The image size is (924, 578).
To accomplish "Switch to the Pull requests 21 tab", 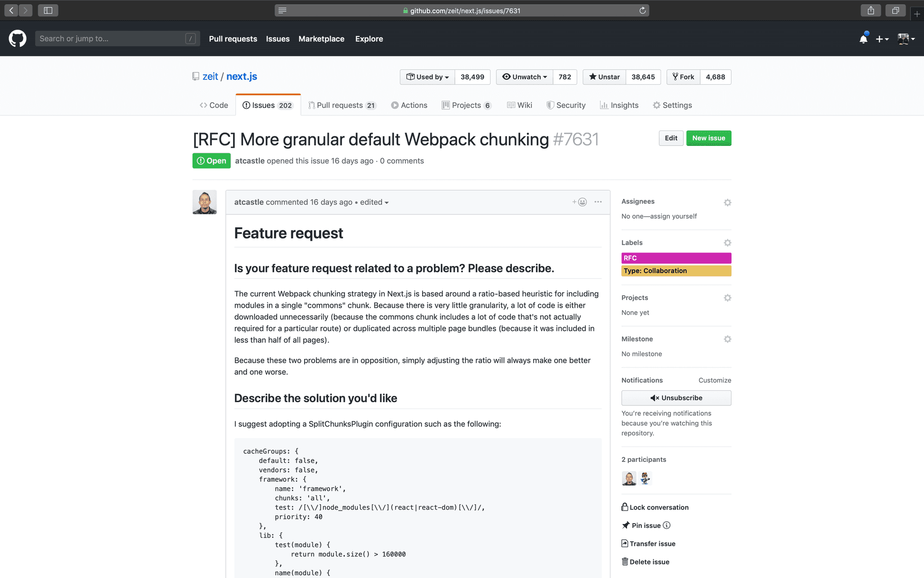I will pyautogui.click(x=342, y=105).
